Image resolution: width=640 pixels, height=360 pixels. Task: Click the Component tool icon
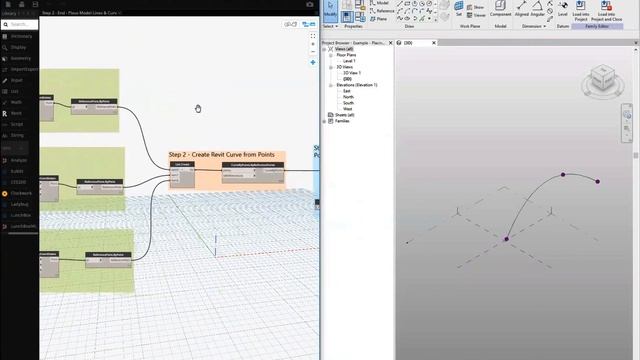pos(500,9)
